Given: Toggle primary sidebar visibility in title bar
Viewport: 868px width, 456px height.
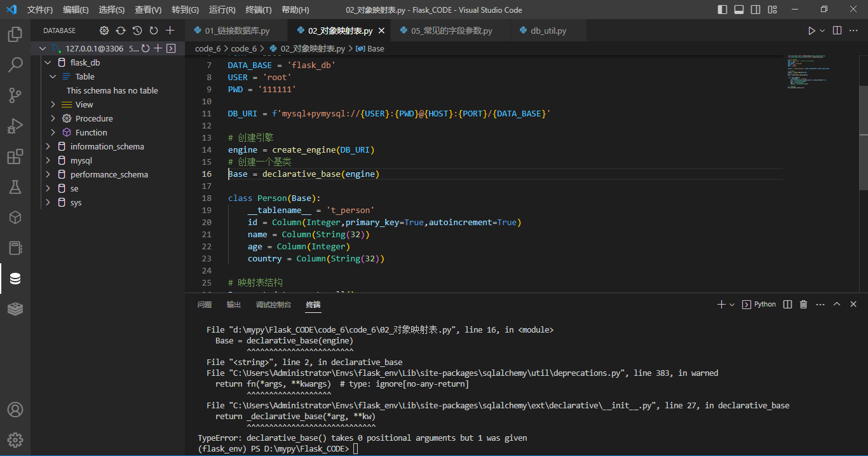Looking at the screenshot, I should click(722, 10).
